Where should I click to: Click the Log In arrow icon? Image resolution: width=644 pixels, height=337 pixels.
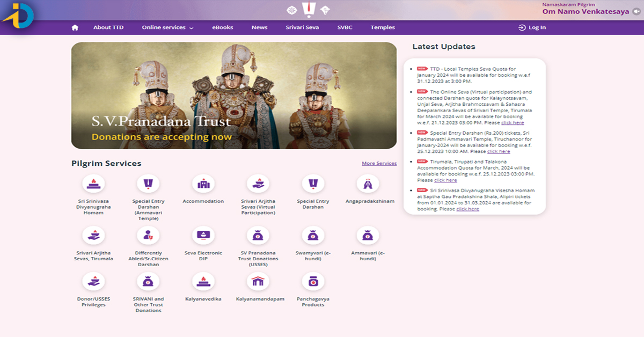(522, 27)
